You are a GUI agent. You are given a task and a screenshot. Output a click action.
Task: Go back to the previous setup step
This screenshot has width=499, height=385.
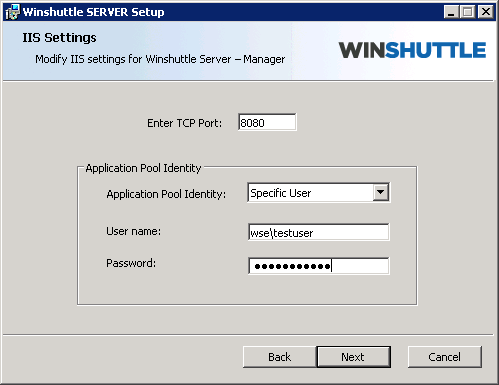[279, 357]
